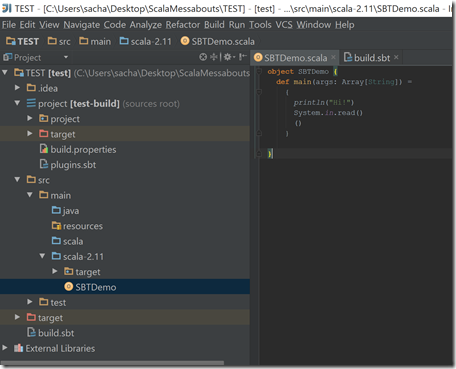This screenshot has width=456, height=369.
Task: Click the TEST module icon in the tree root
Action: (x=19, y=73)
